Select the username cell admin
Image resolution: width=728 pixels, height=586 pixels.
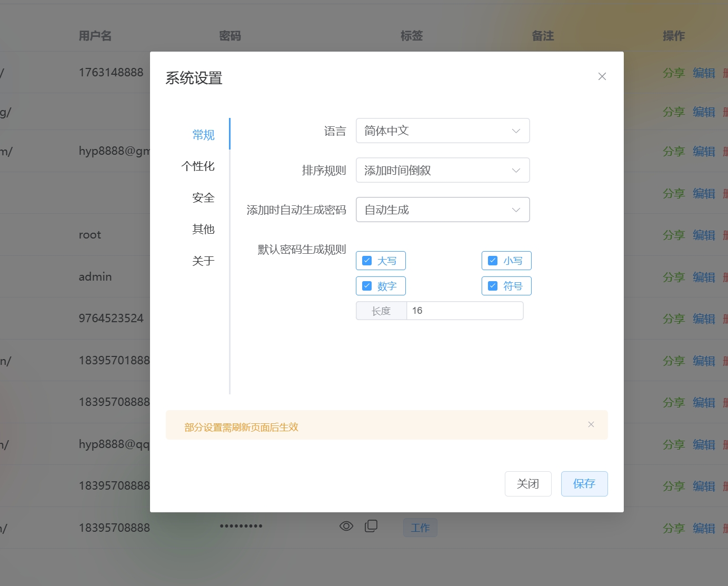pos(95,276)
